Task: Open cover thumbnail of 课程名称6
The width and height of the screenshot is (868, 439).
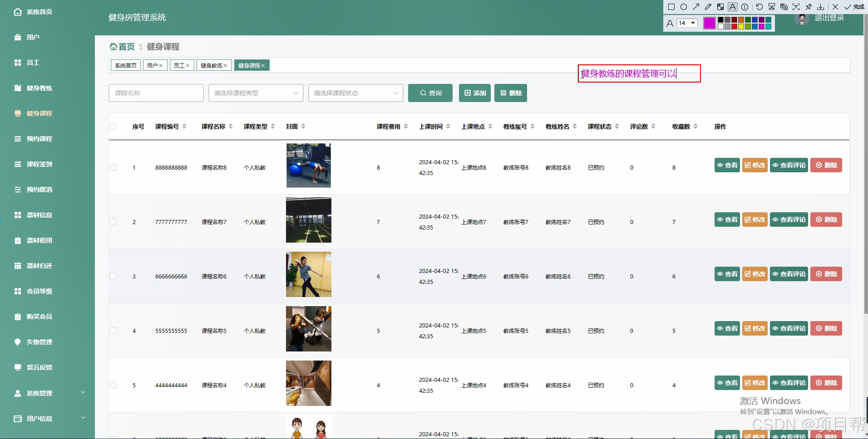Action: pyautogui.click(x=309, y=274)
